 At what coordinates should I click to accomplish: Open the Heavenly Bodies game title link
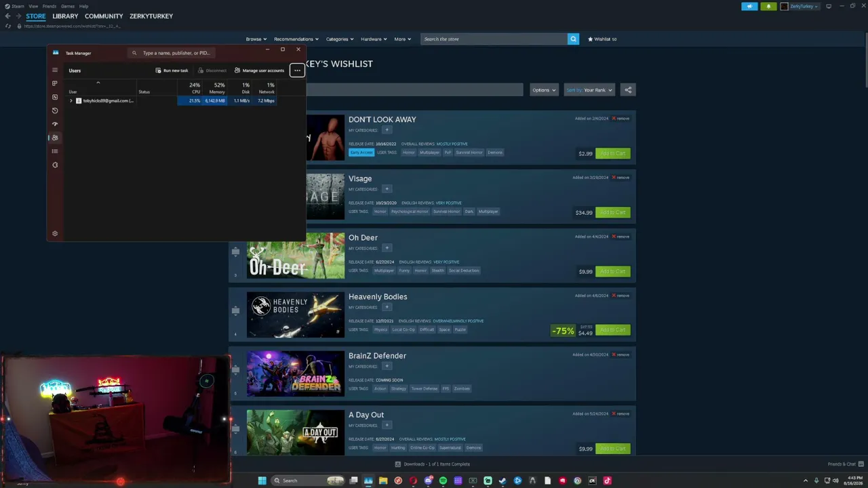coord(378,297)
